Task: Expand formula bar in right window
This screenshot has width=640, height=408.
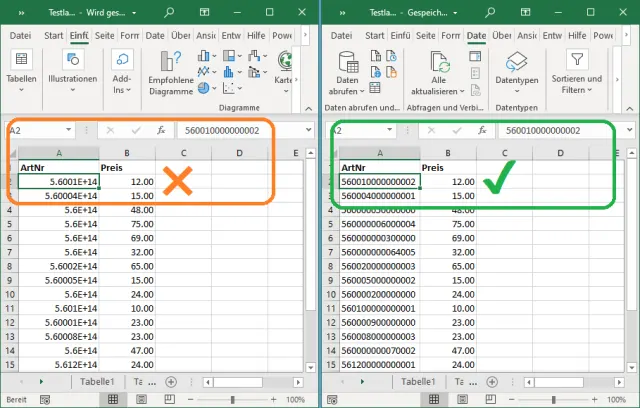Action: (631, 130)
